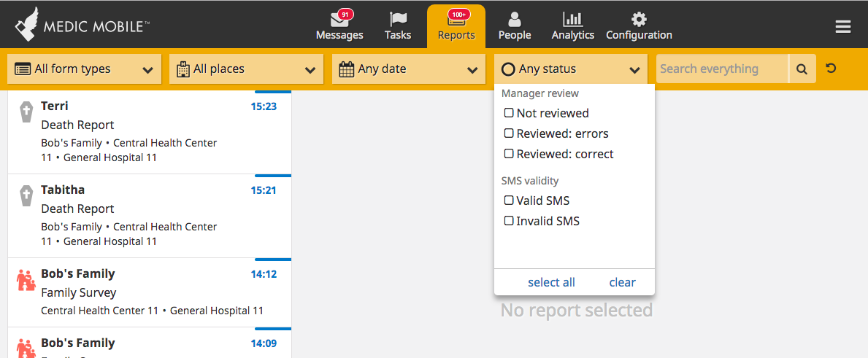The width and height of the screenshot is (868, 358).
Task: Click the 14:09 family survey icon
Action: pyautogui.click(x=26, y=348)
